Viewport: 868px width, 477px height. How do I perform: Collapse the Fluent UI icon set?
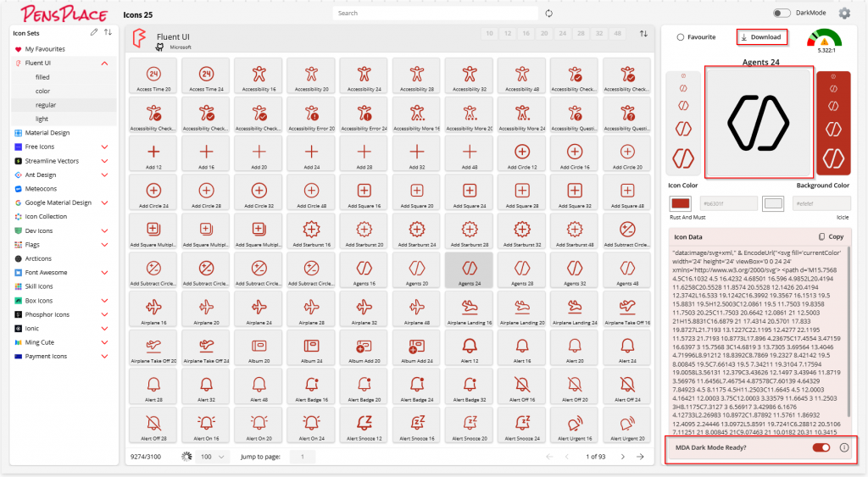(x=104, y=63)
